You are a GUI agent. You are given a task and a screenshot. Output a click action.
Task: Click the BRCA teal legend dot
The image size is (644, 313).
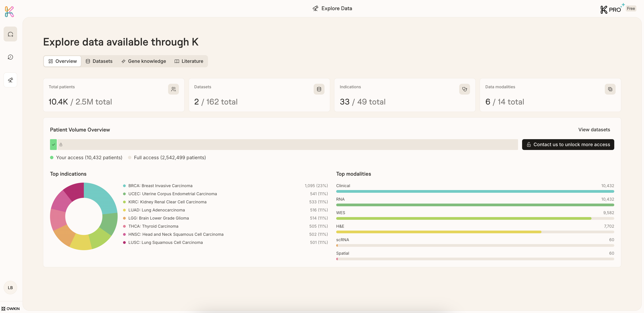(x=124, y=186)
